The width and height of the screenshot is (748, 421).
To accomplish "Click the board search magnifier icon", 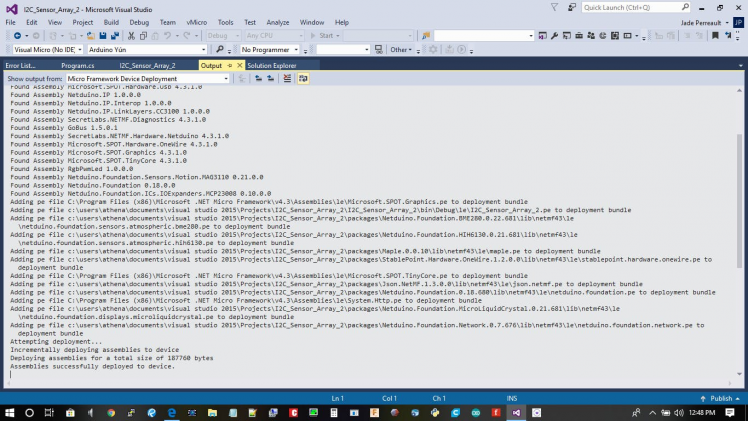I will coord(219,49).
